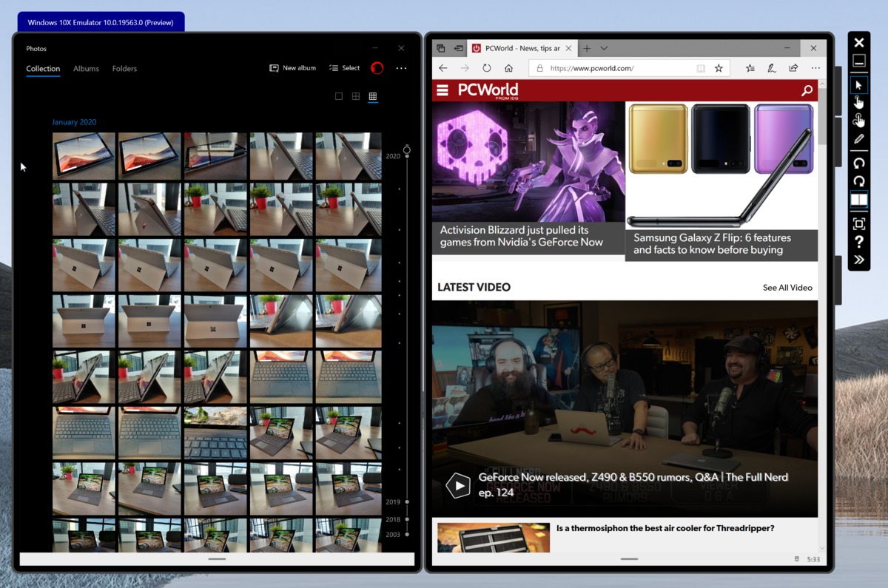Viewport: 888px width, 588px height.
Task: Click the 5:33 clock on right screen
Action: pos(813,559)
